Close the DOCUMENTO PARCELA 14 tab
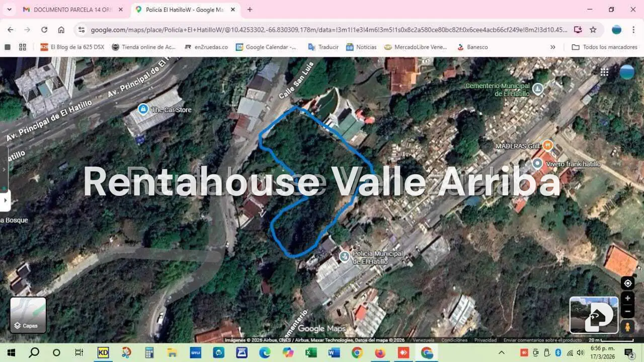The image size is (644, 362). pyautogui.click(x=120, y=10)
